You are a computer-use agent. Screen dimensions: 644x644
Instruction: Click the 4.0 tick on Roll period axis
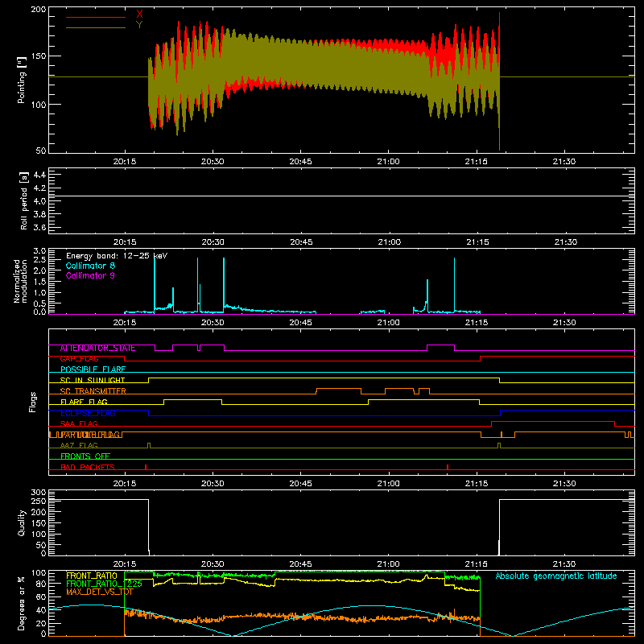pyautogui.click(x=39, y=201)
